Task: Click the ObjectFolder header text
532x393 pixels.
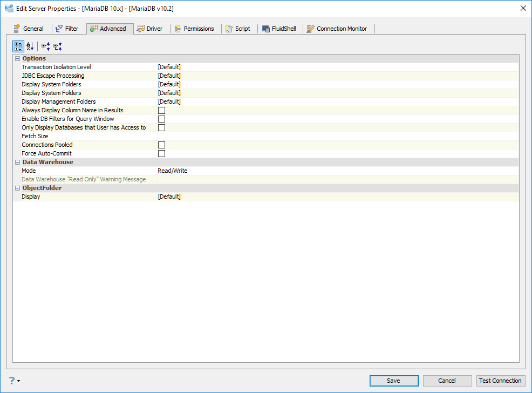Action: [x=42, y=188]
